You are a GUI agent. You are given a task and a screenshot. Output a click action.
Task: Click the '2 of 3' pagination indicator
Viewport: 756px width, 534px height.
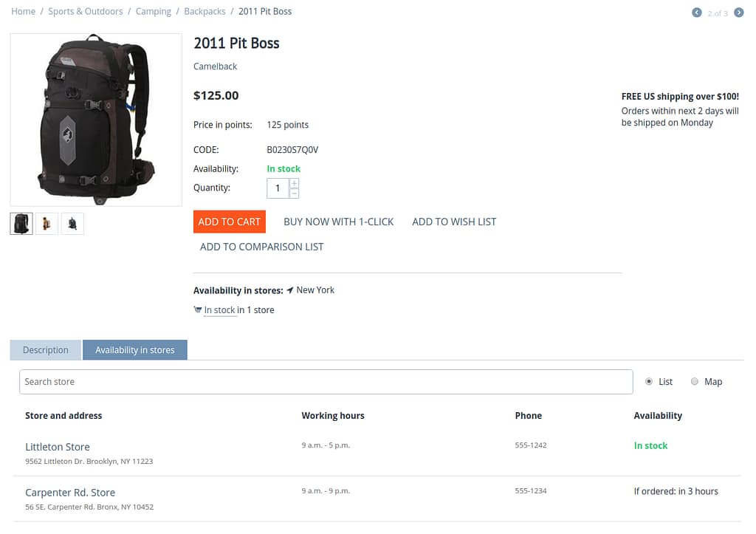click(x=717, y=13)
